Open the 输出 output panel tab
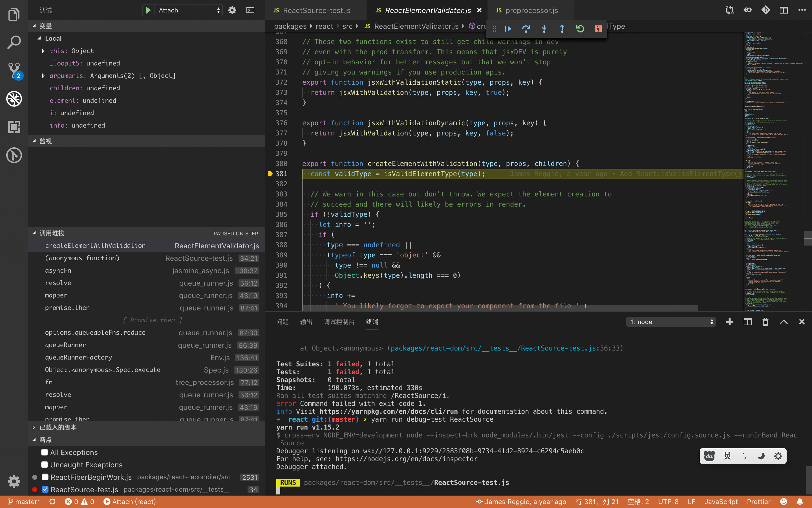This screenshot has height=508, width=812. [x=306, y=321]
